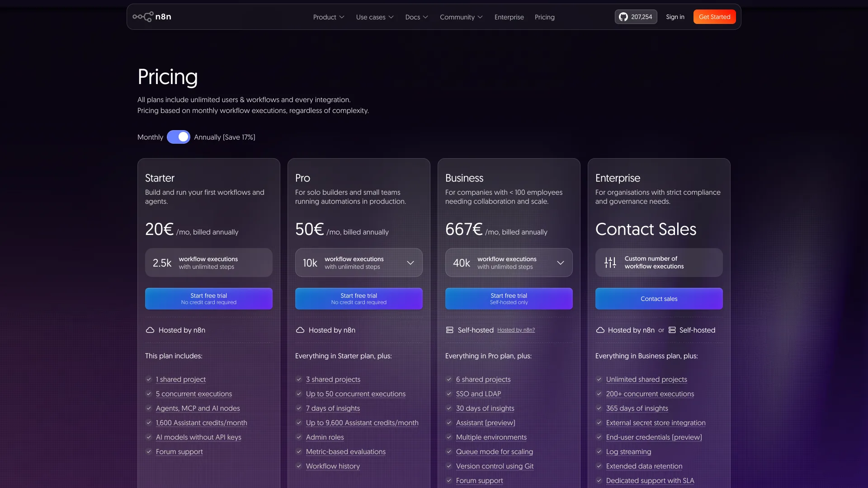The image size is (868, 488).
Task: Open the 'Hosted by n8n?' link in Business
Action: [x=516, y=330]
